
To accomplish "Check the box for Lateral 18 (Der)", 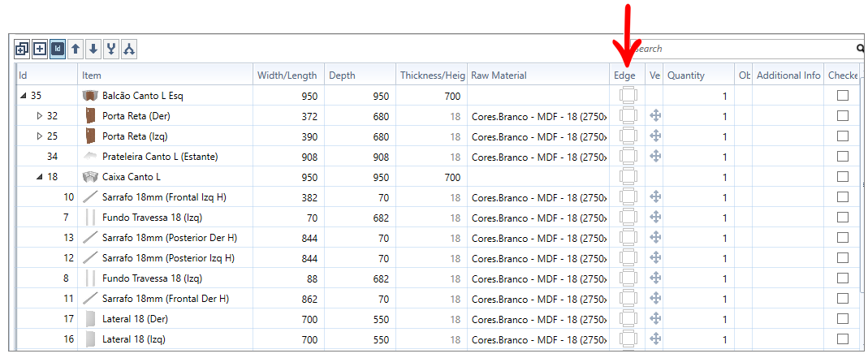I will pos(842,318).
